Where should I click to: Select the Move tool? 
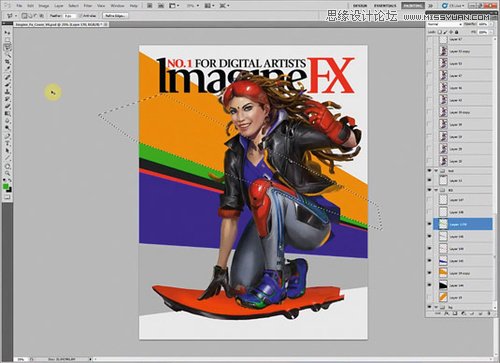point(7,32)
